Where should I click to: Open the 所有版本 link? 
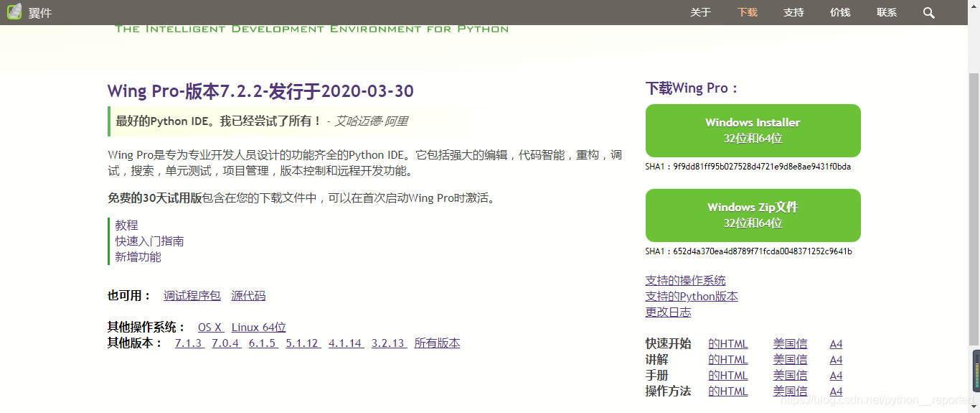(x=437, y=343)
